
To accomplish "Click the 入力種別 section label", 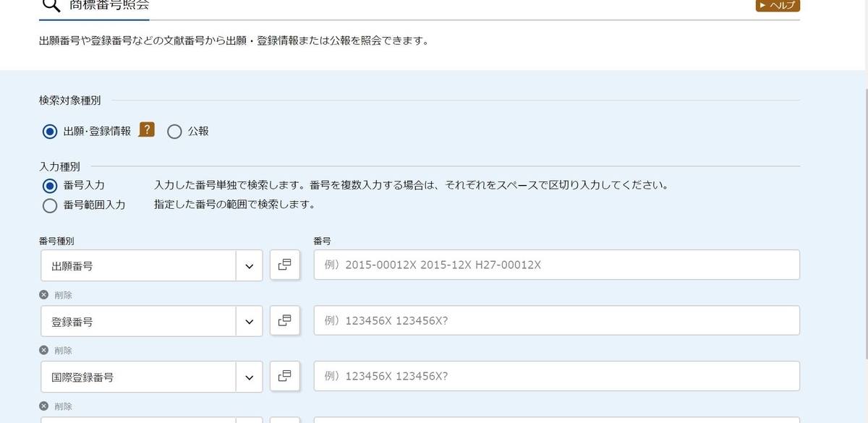I will (59, 167).
